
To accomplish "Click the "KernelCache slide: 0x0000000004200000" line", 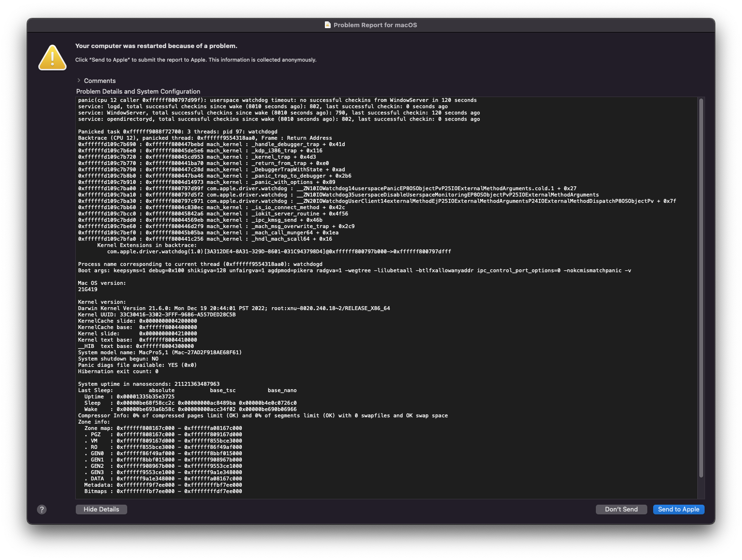I will click(x=137, y=321).
